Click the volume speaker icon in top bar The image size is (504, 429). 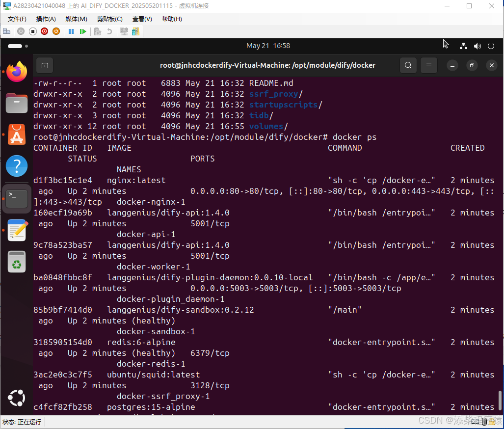point(477,46)
